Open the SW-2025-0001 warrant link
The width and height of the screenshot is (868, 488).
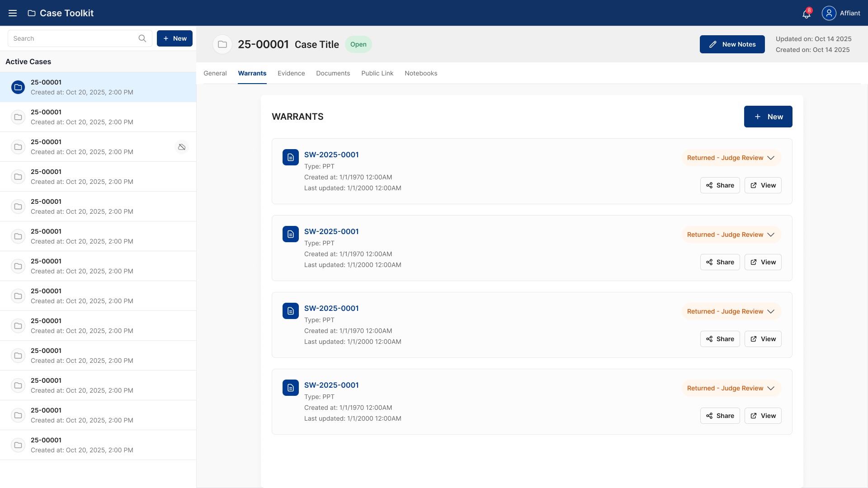[x=331, y=155]
